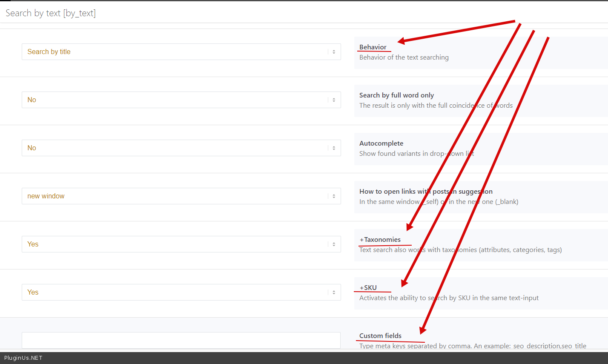Click the PluginUs.NET footer text
608x364 pixels.
point(23,358)
